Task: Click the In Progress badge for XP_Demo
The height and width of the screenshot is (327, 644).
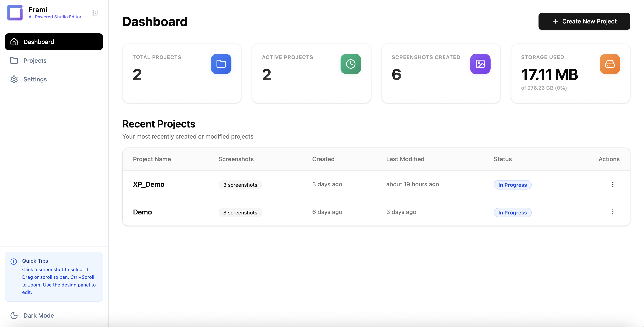Action: (513, 185)
